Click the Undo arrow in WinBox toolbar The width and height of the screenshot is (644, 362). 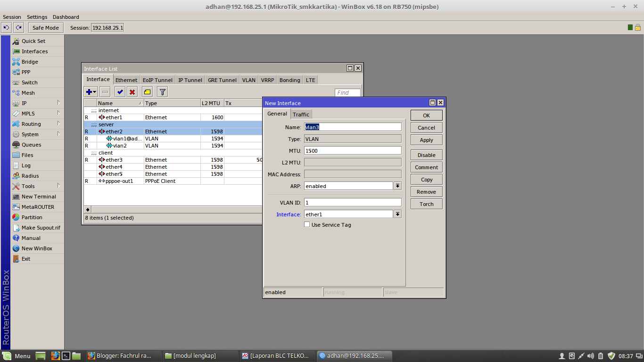click(x=7, y=28)
